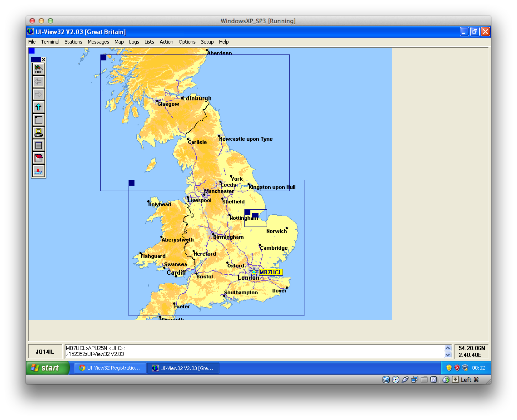Click the greyed left arrow (previous map) button
The height and width of the screenshot is (420, 517).
click(39, 82)
